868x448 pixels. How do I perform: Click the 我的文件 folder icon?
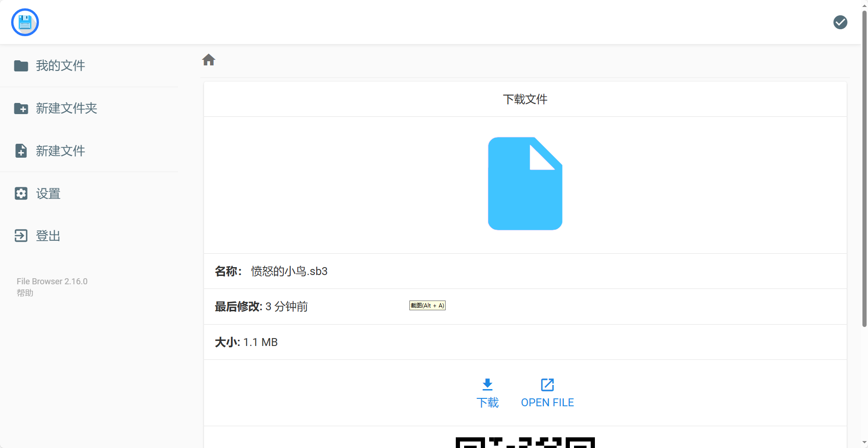[x=21, y=66]
